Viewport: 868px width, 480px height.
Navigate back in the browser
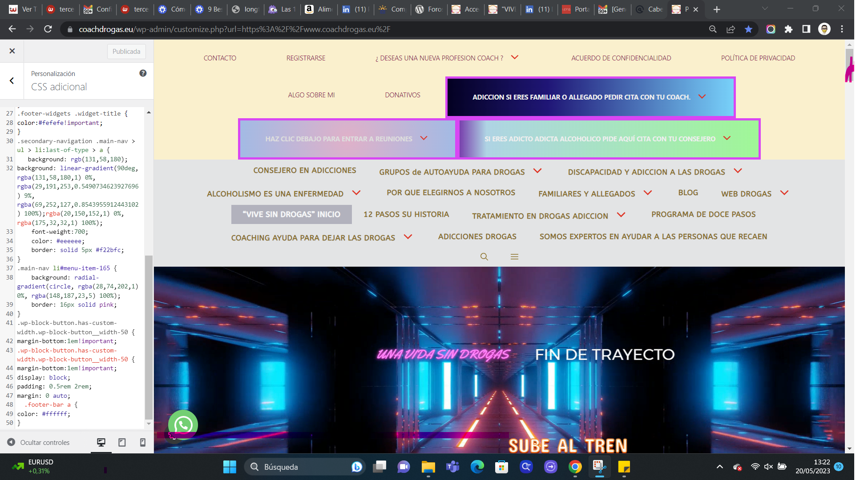12,29
